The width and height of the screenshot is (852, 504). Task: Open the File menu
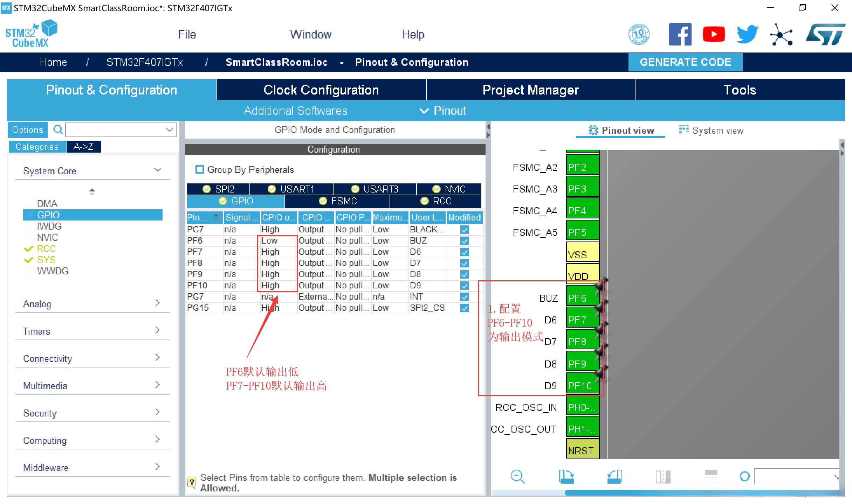(187, 34)
